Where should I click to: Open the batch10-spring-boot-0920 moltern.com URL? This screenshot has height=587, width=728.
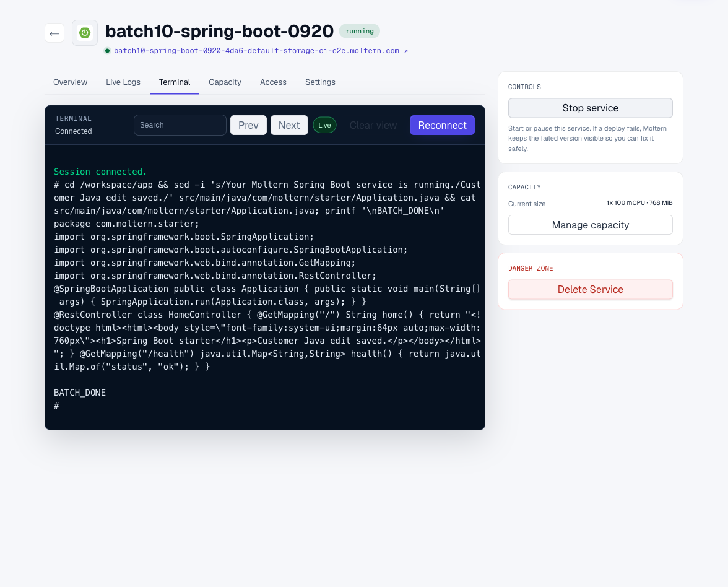[x=256, y=51]
